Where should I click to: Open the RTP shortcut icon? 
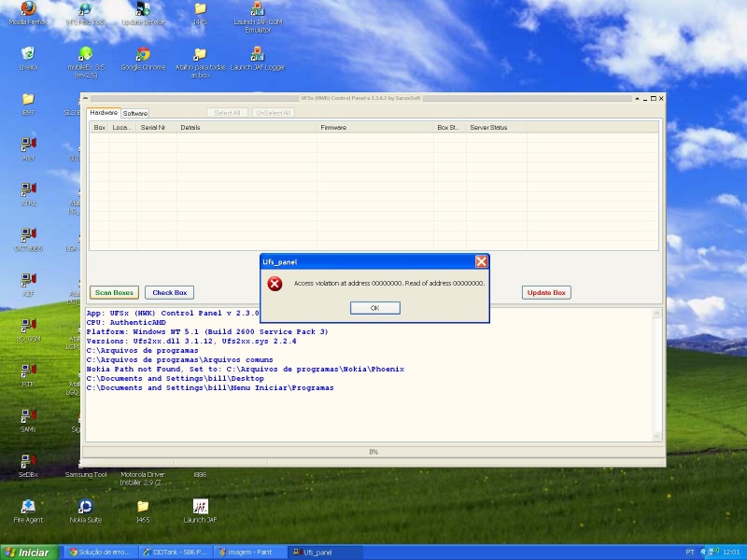[28, 375]
